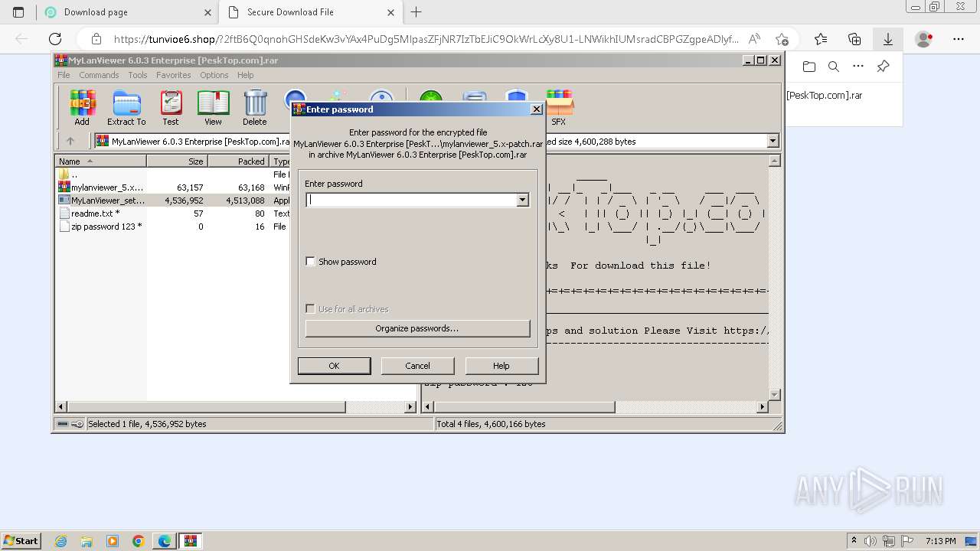The height and width of the screenshot is (551, 980).
Task: Switch to the Download page tab
Action: (x=127, y=12)
